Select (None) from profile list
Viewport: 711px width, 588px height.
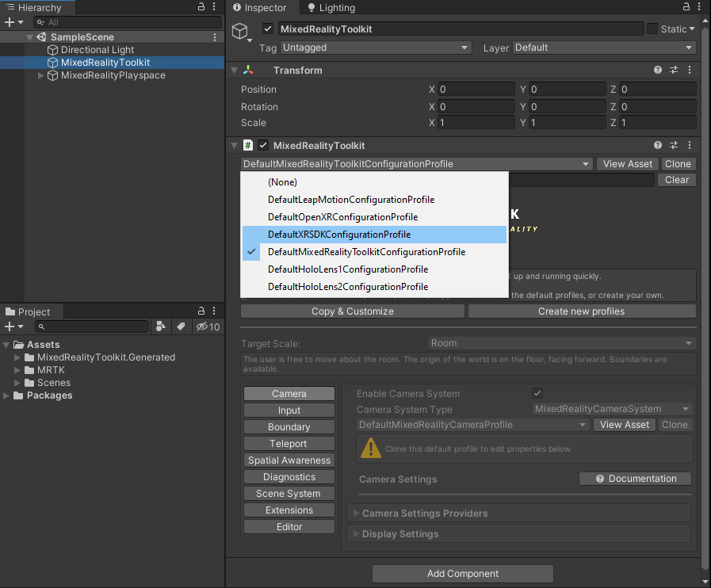(x=375, y=182)
